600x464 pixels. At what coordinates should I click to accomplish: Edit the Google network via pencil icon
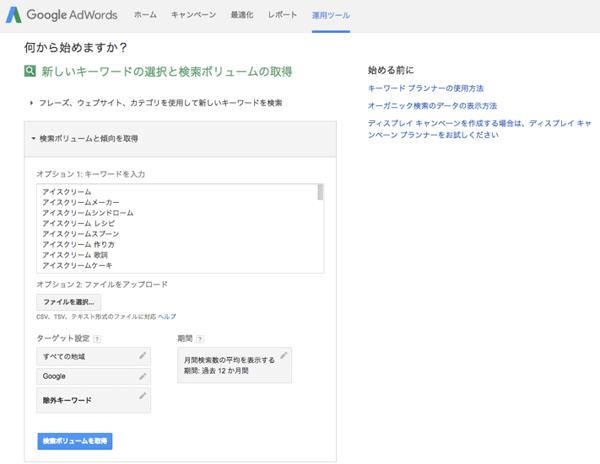coord(142,376)
